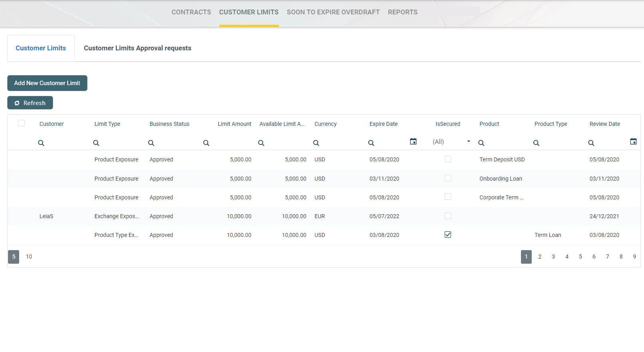Uncheck IsSecured for the Term Loan row
Screen dimensions: 644x352
point(448,235)
